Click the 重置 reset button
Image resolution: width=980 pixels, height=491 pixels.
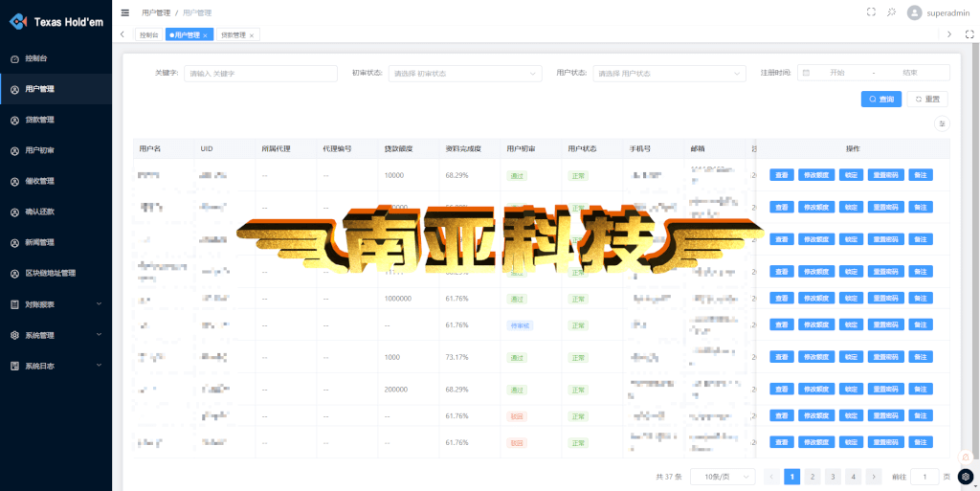pyautogui.click(x=926, y=99)
